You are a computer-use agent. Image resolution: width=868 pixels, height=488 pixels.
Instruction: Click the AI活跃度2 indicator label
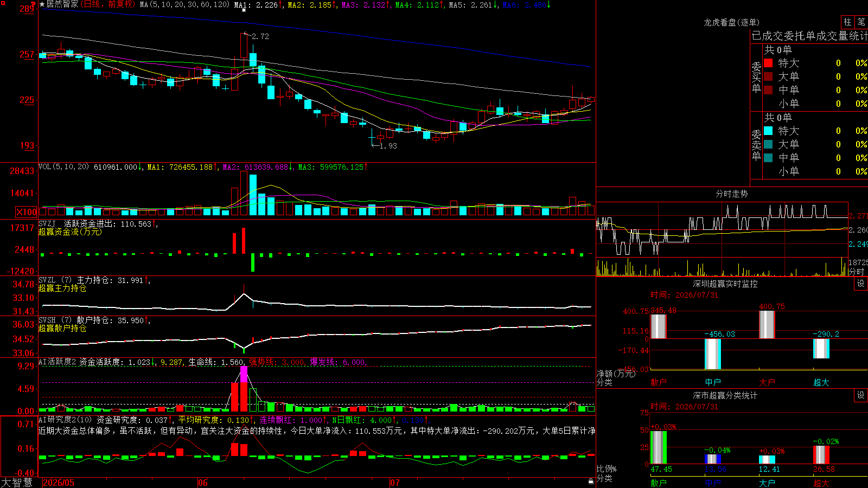click(58, 362)
